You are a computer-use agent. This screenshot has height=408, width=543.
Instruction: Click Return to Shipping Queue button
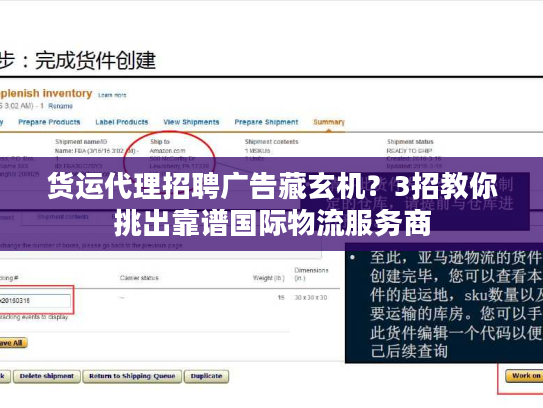pyautogui.click(x=132, y=376)
